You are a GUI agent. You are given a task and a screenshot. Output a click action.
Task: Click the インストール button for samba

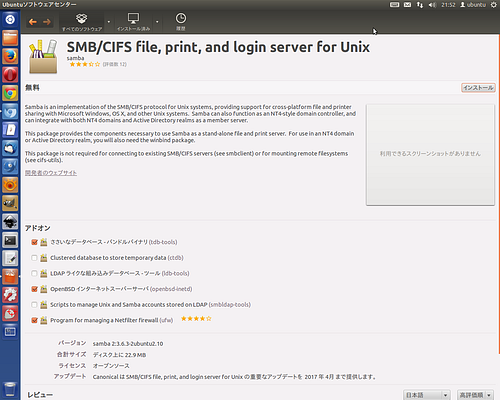[478, 88]
